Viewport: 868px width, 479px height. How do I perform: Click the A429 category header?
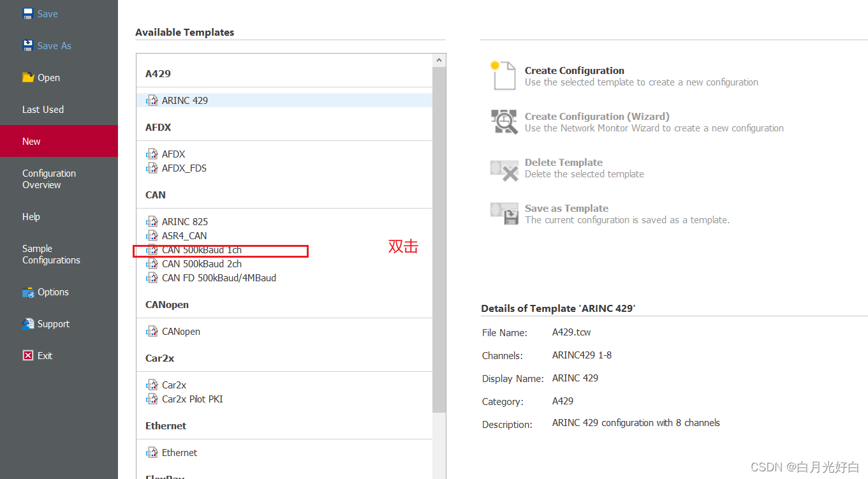click(158, 73)
